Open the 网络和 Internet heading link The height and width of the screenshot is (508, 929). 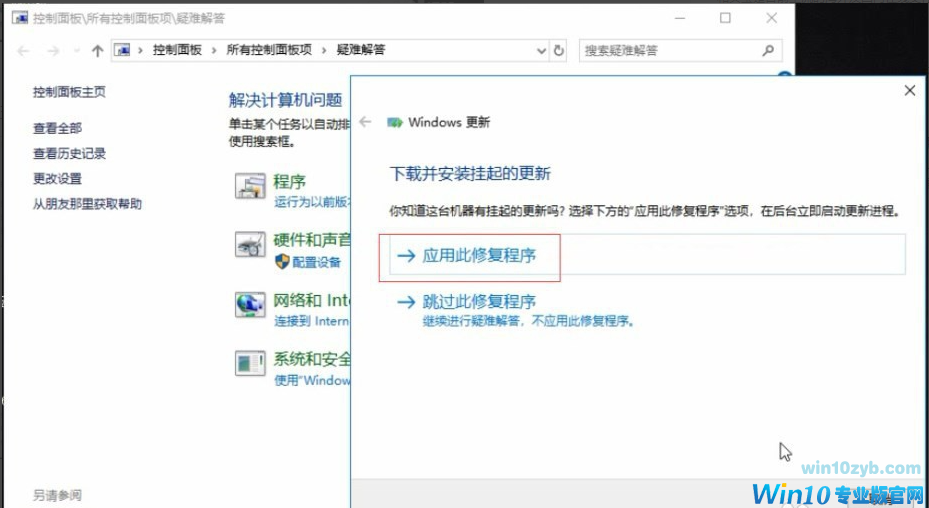[312, 301]
